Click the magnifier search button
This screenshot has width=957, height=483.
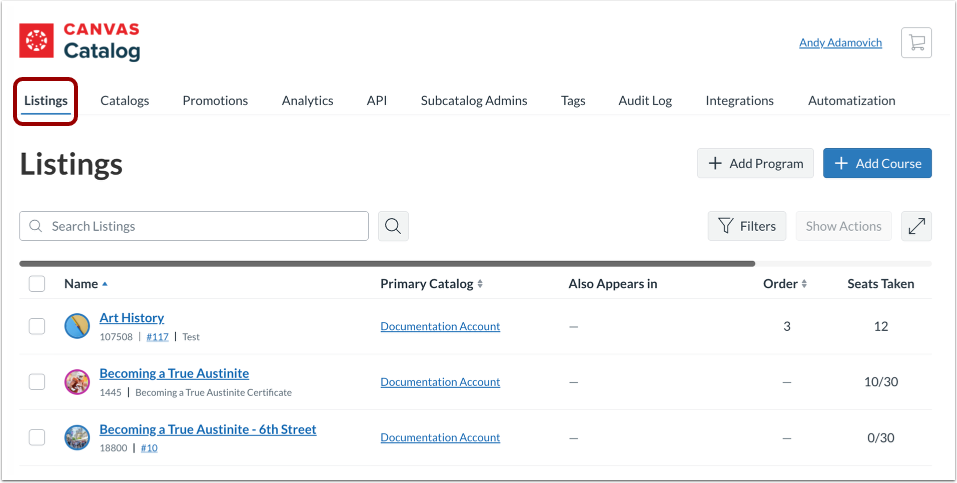393,226
